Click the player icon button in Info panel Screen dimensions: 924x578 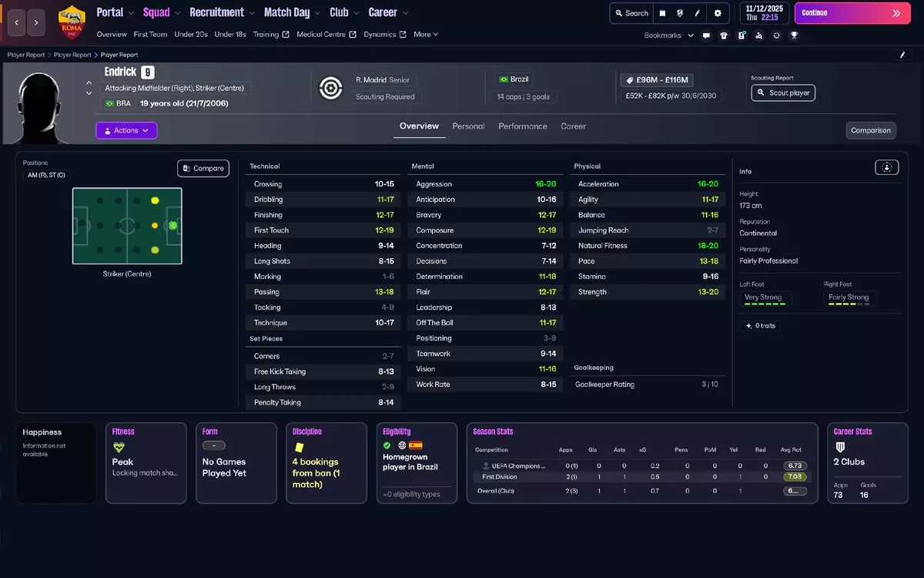(x=886, y=167)
